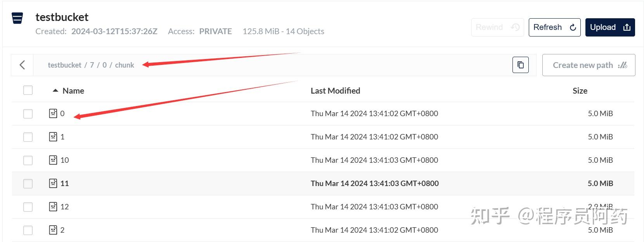Tick the select-all checkbox in the header

pos(28,90)
